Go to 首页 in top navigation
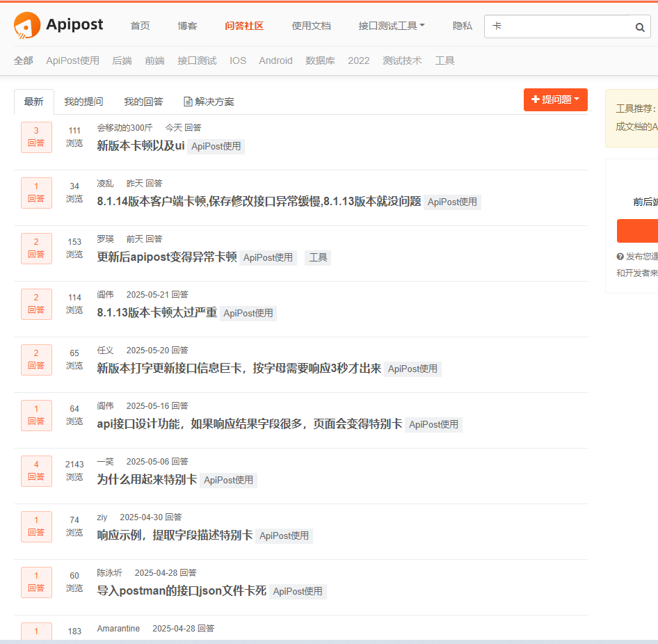658x644 pixels. pos(141,26)
